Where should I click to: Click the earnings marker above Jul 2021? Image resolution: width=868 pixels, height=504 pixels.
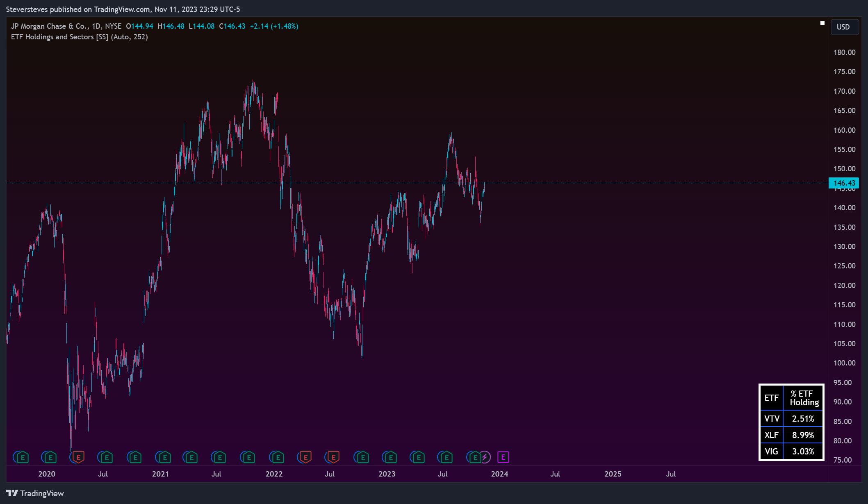[220, 457]
